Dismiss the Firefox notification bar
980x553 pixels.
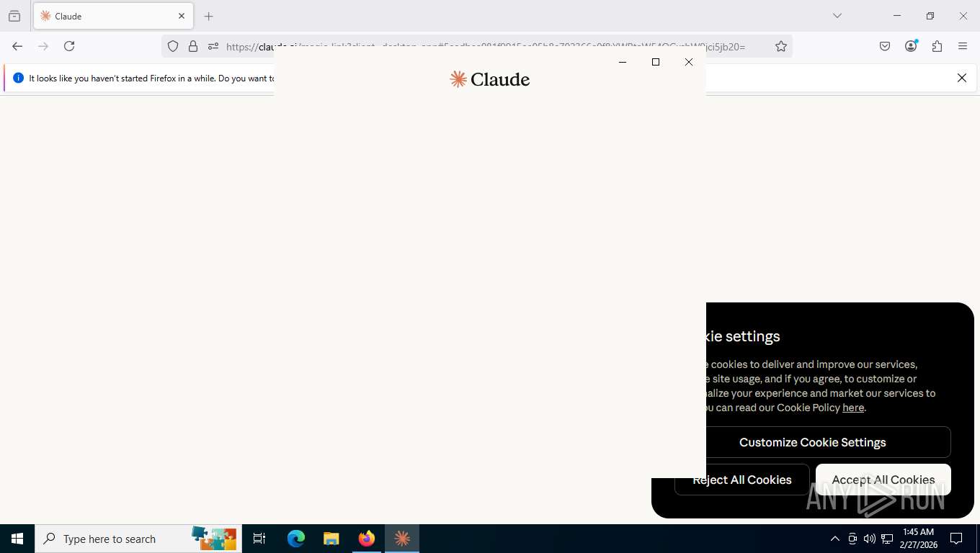(x=961, y=78)
